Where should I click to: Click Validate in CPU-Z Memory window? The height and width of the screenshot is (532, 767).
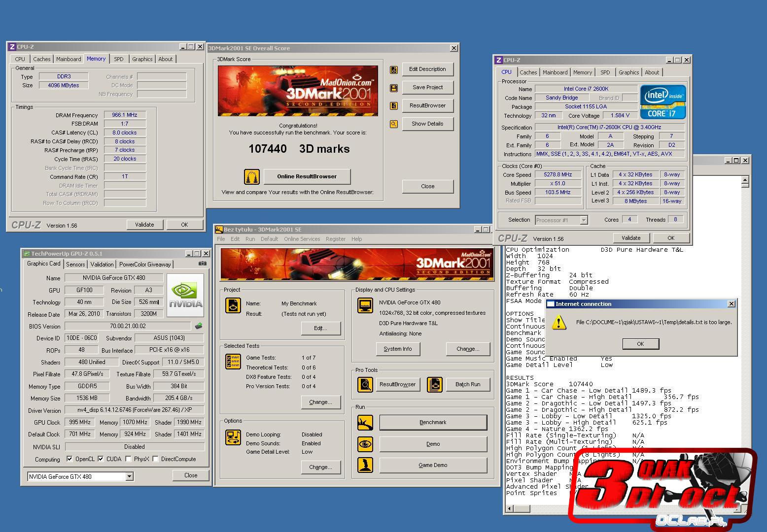coord(144,225)
